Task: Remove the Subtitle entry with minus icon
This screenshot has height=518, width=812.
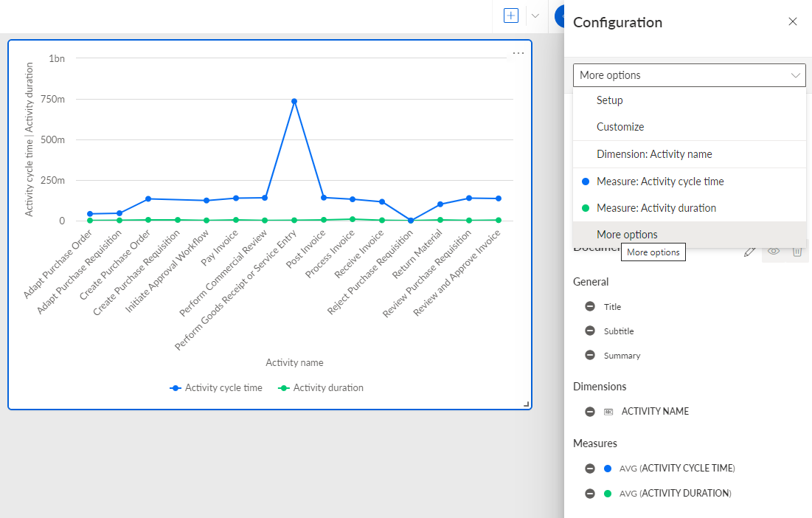Action: [x=590, y=331]
